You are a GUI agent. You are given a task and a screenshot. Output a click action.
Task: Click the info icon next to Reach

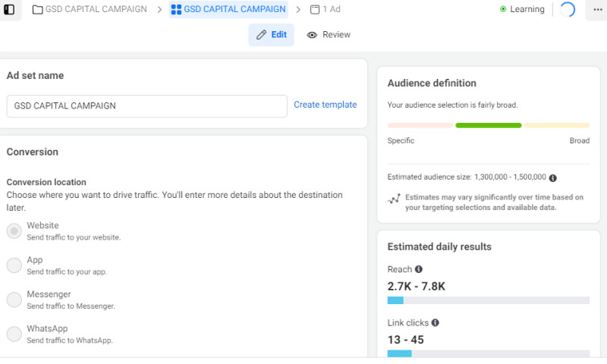click(x=419, y=269)
